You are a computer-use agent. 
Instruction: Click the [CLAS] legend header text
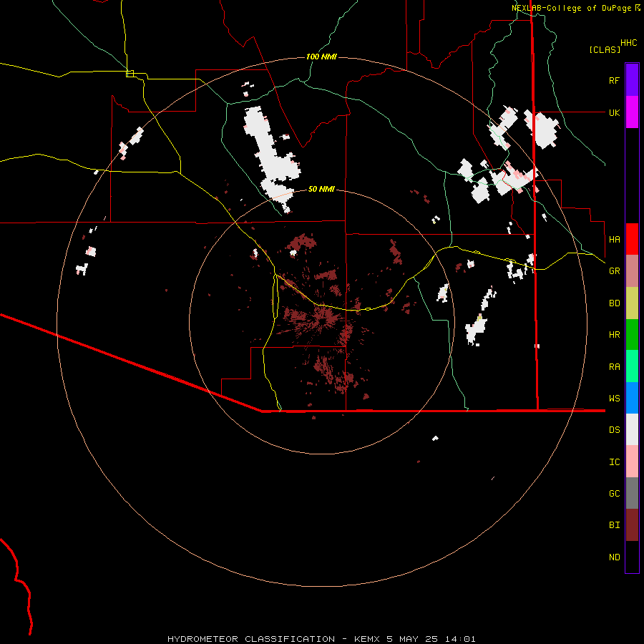[605, 50]
